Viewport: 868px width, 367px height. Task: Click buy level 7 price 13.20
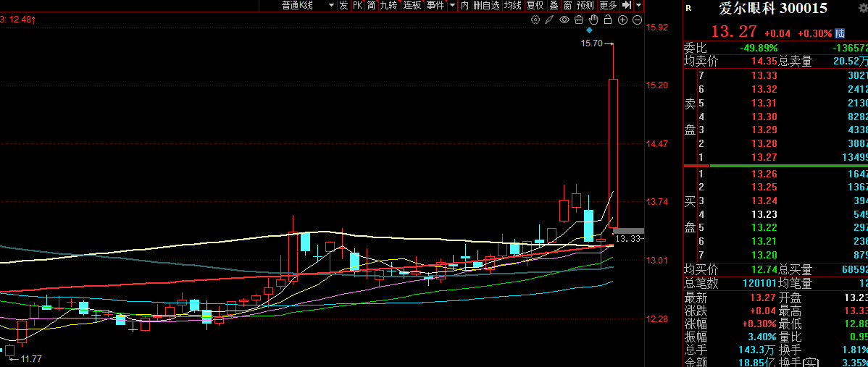(x=763, y=255)
